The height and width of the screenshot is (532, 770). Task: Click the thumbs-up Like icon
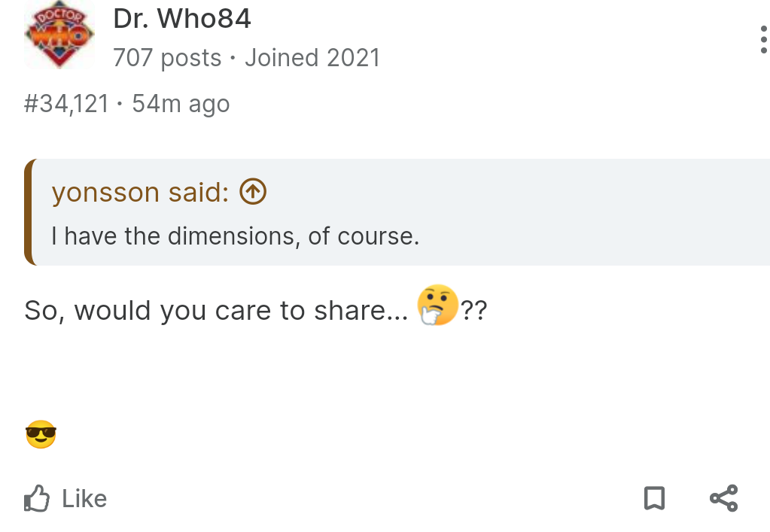[37, 499]
